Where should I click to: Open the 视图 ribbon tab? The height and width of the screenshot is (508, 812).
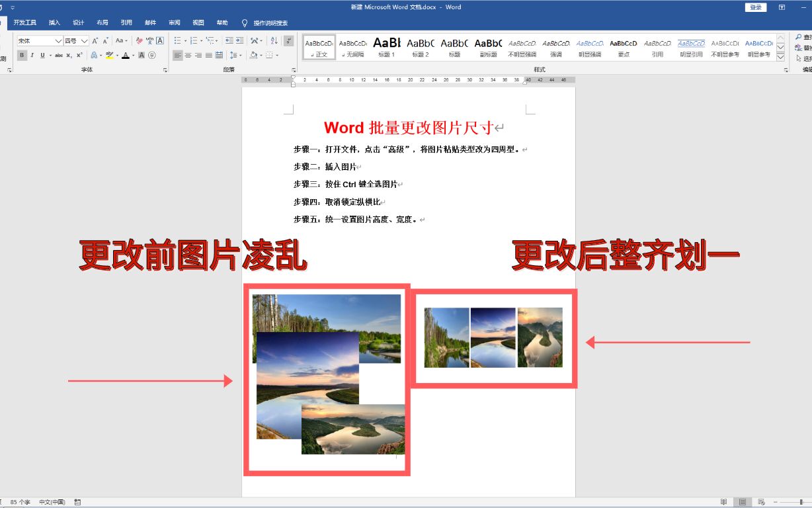(198, 22)
